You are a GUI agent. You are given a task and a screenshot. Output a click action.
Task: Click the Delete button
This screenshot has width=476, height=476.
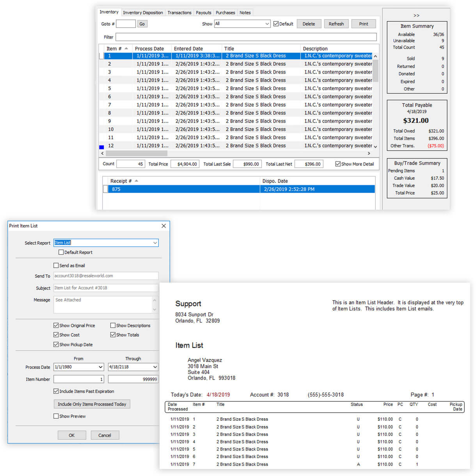coord(309,24)
